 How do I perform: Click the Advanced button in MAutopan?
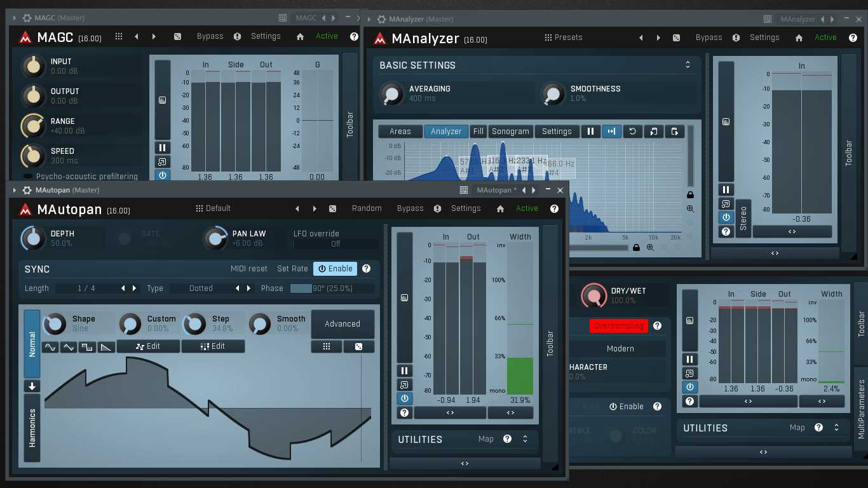[342, 324]
